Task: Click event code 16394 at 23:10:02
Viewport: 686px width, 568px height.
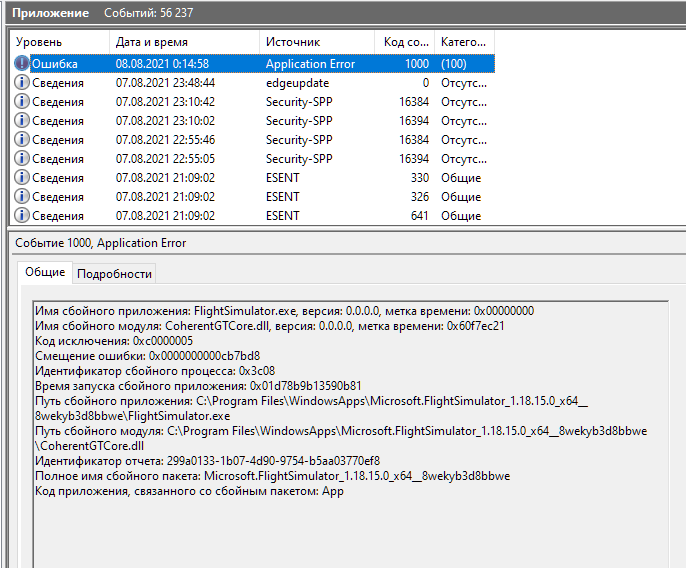Action: click(x=414, y=121)
